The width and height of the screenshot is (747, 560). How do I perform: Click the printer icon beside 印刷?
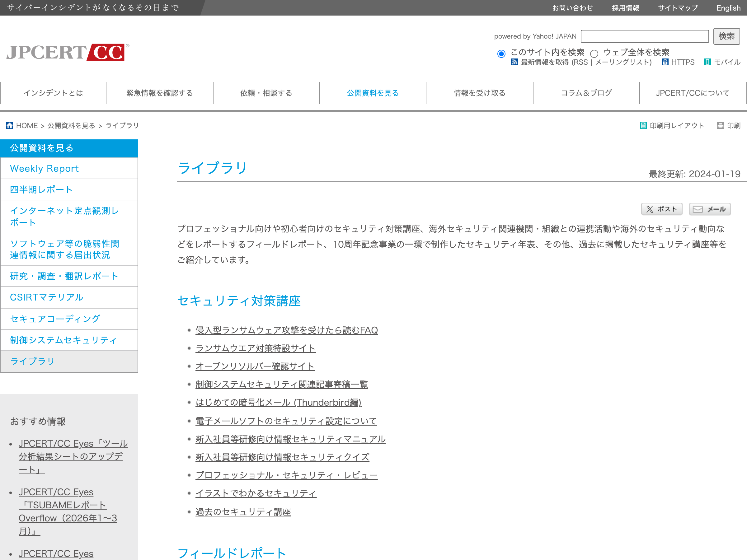click(x=720, y=126)
